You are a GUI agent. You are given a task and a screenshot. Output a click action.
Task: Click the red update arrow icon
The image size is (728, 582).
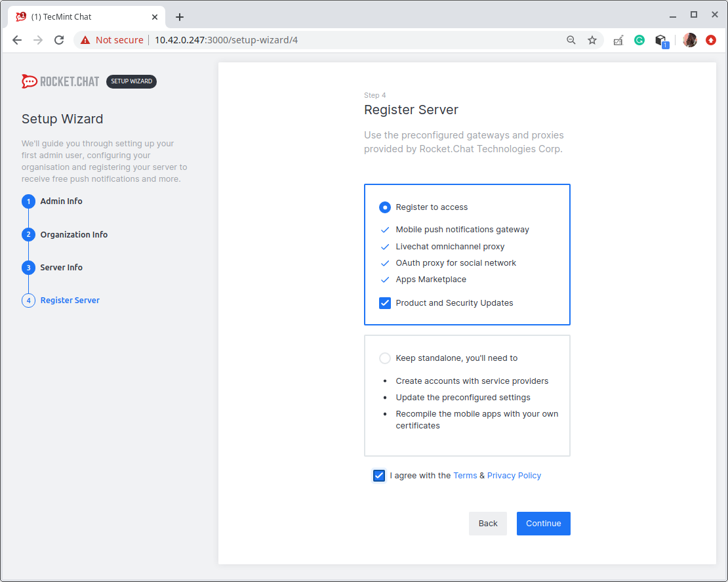point(711,40)
